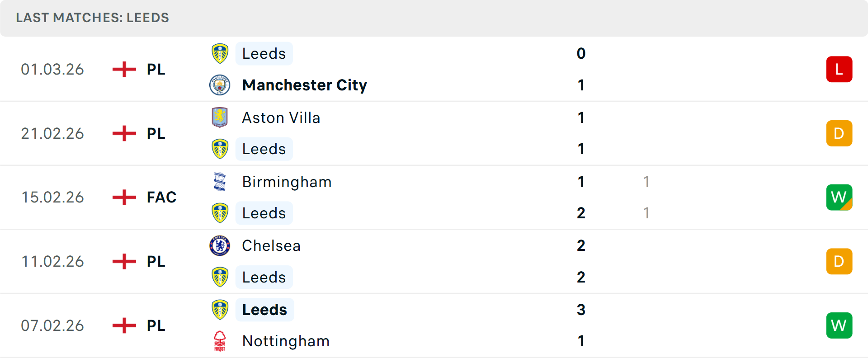Select the England flag on the 07.02.26 row
Screen dimensions: 868x358
tap(123, 325)
